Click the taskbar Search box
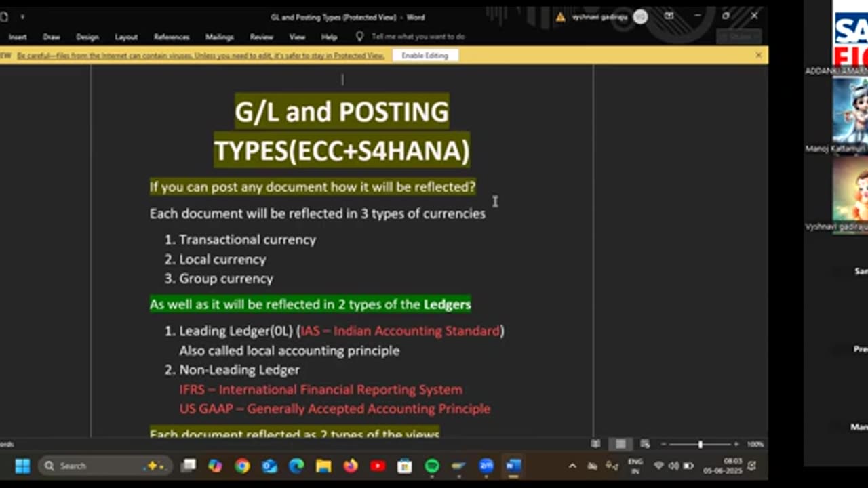This screenshot has height=488, width=868. click(105, 466)
